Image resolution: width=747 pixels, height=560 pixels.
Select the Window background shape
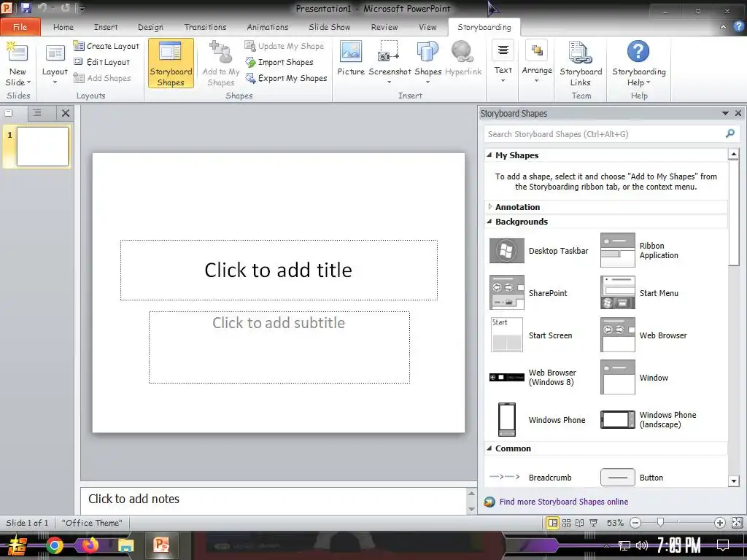(635, 377)
